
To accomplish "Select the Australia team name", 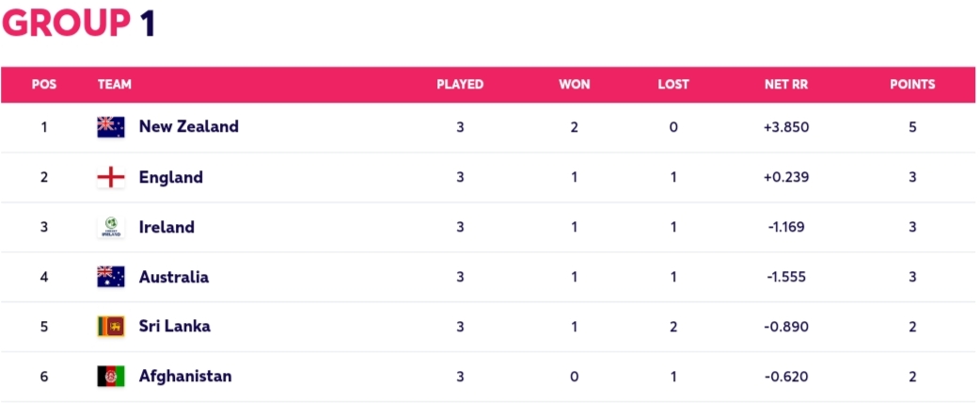I will 174,277.
